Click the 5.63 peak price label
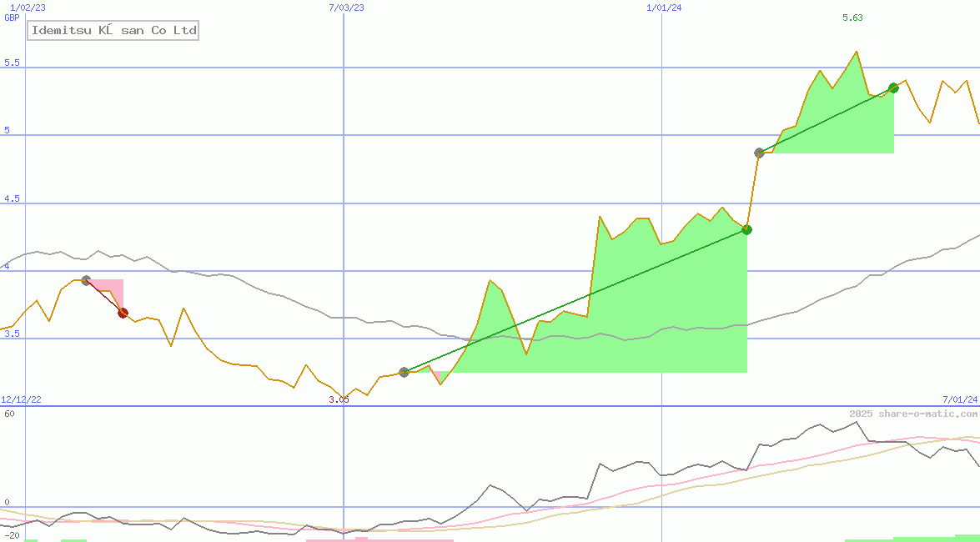Screen dimensions: 980x542 (852, 18)
